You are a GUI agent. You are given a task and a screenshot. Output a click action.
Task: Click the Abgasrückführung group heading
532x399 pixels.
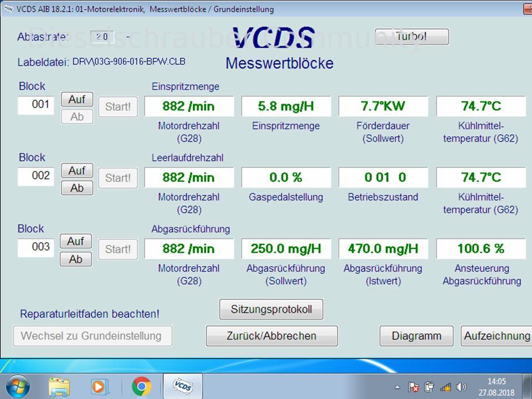coord(191,229)
